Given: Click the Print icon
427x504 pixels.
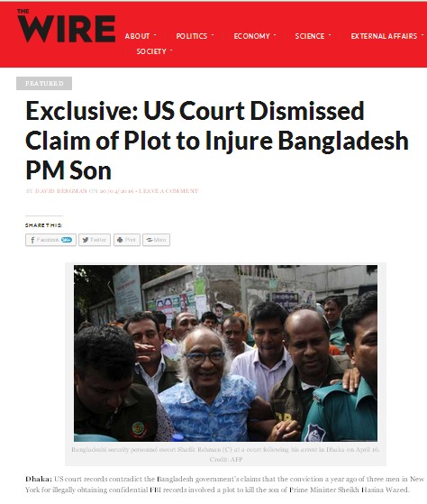Looking at the screenshot, I should pos(120,240).
